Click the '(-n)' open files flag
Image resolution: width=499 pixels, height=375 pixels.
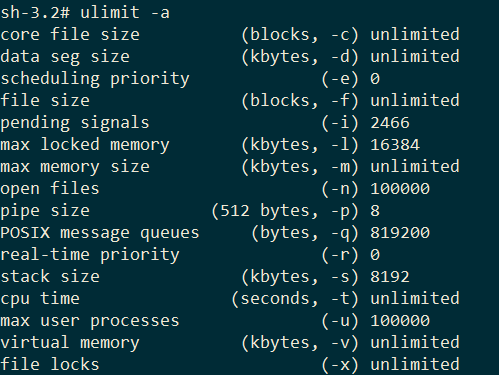pos(340,189)
